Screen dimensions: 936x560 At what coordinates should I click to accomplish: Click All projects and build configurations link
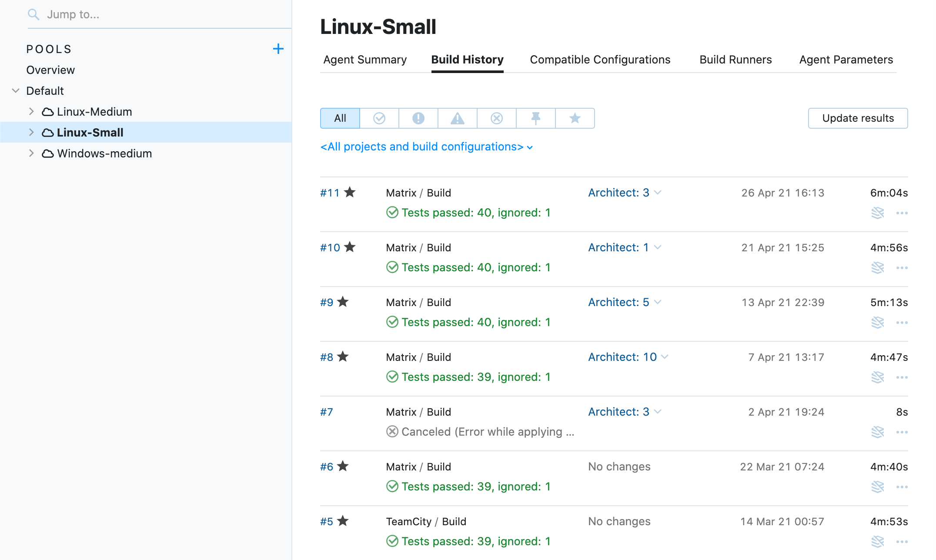(425, 147)
